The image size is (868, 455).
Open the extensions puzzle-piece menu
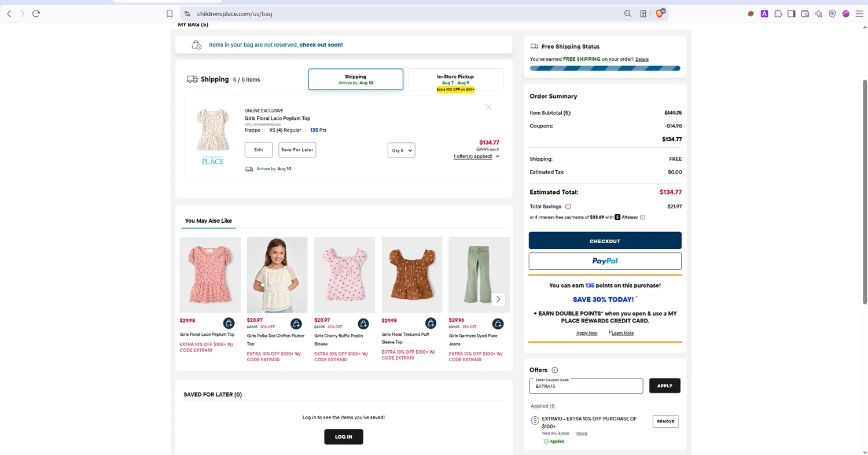coord(778,13)
